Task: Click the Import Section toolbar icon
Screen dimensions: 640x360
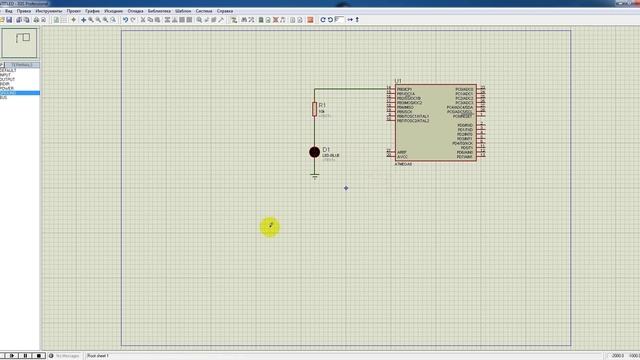Action: tap(19, 20)
